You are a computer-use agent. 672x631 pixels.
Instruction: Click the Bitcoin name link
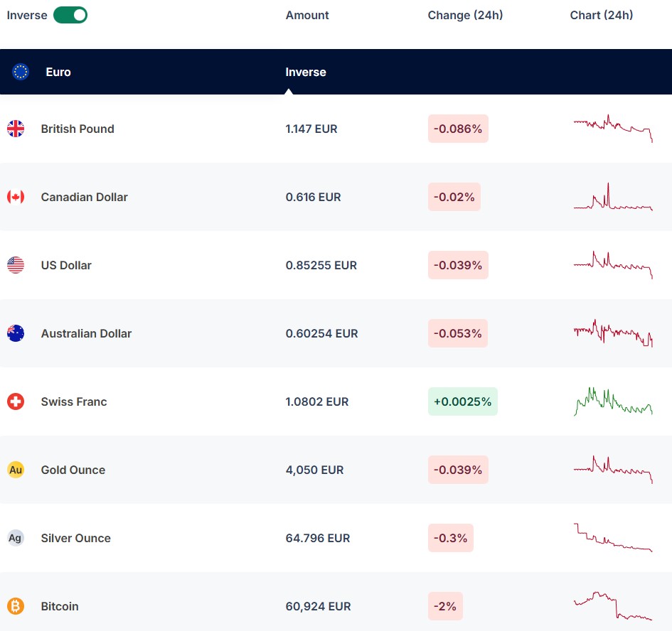[x=60, y=606]
